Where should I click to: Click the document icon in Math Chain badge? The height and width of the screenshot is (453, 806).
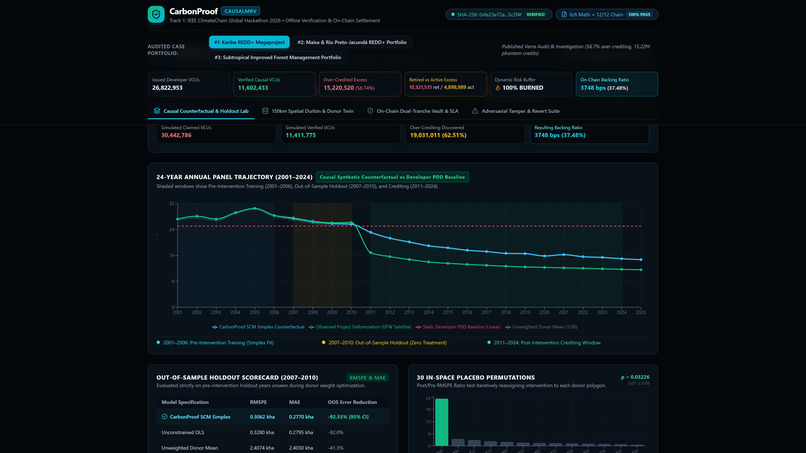[564, 14]
